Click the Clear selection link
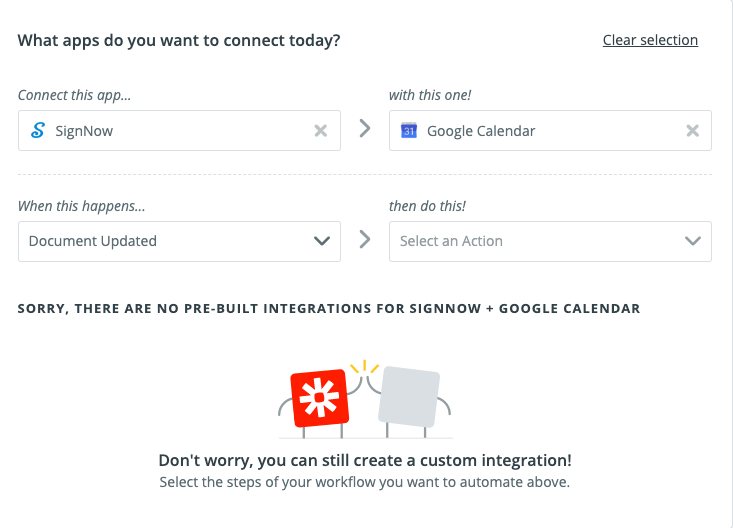This screenshot has height=528, width=733. point(650,40)
